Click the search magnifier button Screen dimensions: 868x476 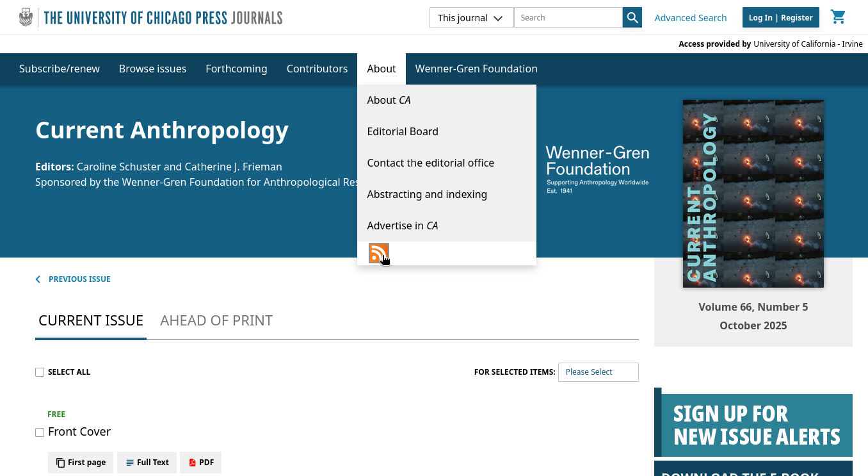[x=632, y=18]
